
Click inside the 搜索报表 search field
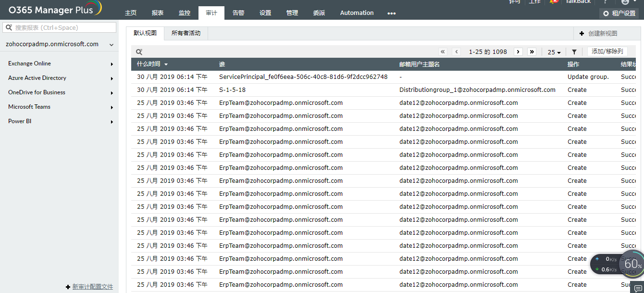[x=60, y=27]
